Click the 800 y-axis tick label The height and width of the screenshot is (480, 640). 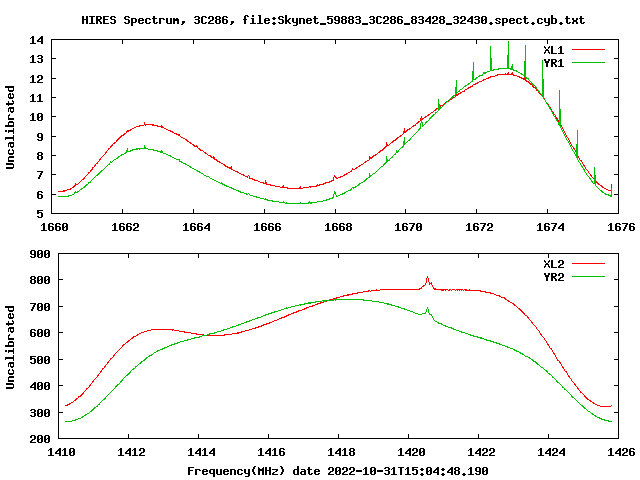[40, 280]
